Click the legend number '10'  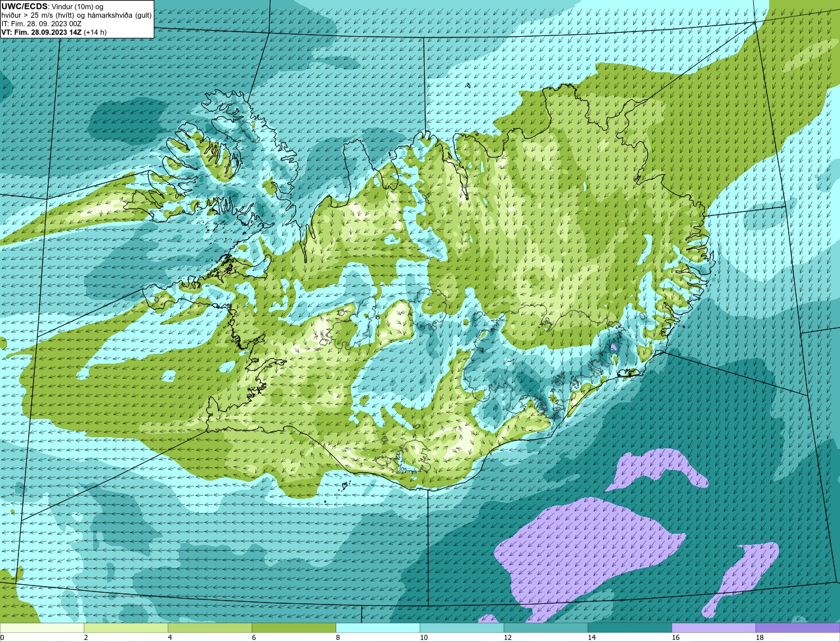click(424, 637)
